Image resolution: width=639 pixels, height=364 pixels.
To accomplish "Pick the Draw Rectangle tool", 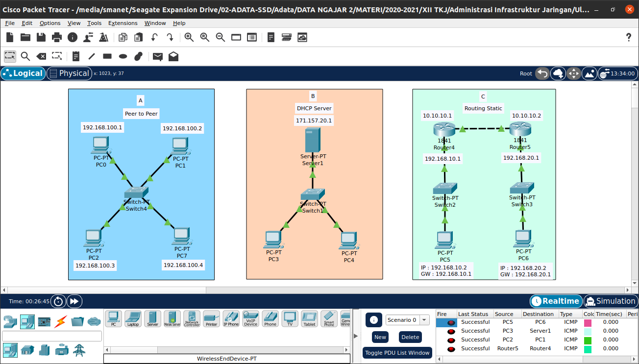I will pos(107,56).
